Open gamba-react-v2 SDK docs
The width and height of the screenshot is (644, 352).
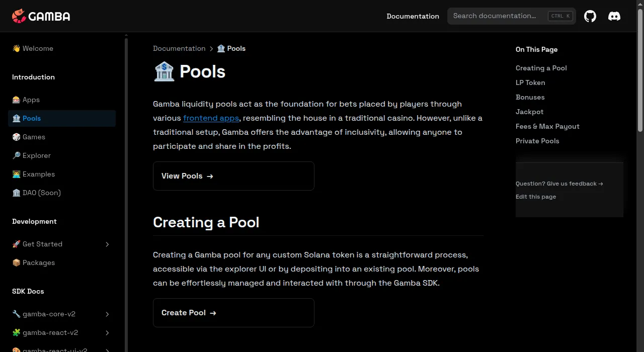point(62,332)
